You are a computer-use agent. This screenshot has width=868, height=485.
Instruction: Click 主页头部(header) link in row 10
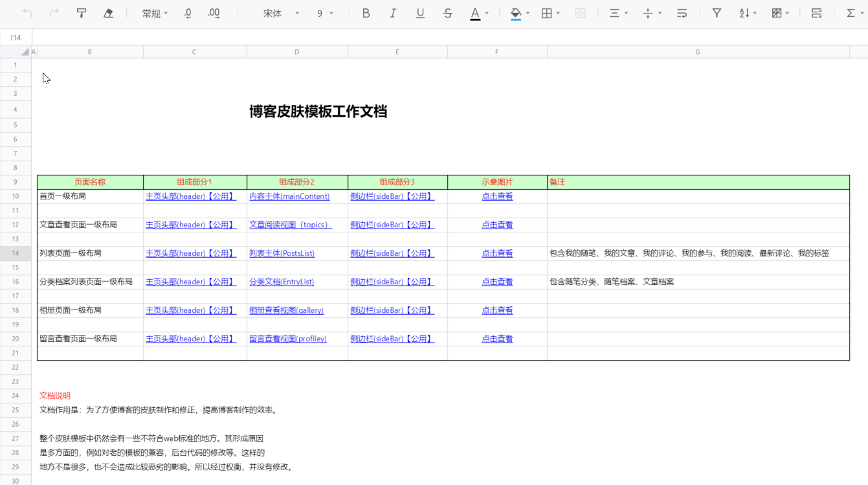[191, 196]
